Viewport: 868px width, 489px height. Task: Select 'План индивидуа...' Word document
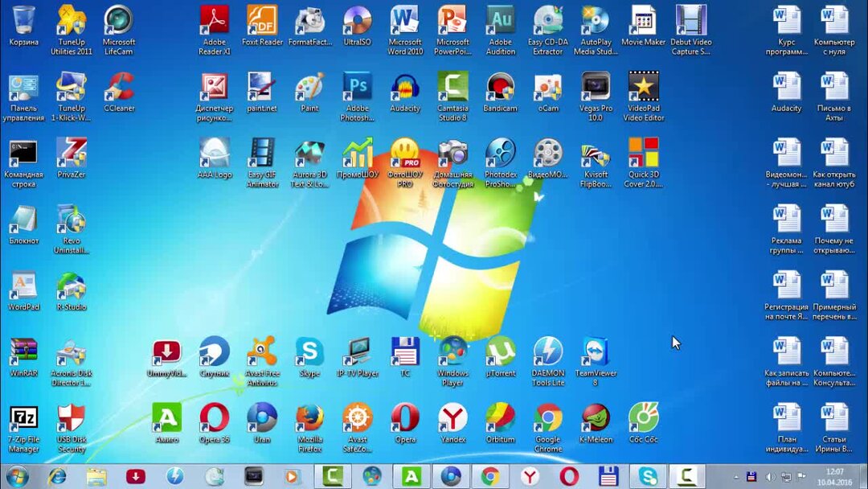(787, 429)
